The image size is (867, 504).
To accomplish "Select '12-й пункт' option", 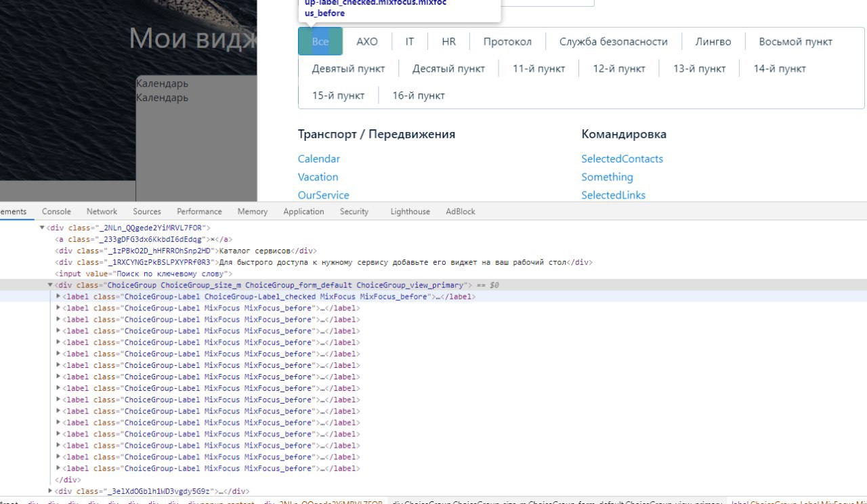I will coord(619,68).
